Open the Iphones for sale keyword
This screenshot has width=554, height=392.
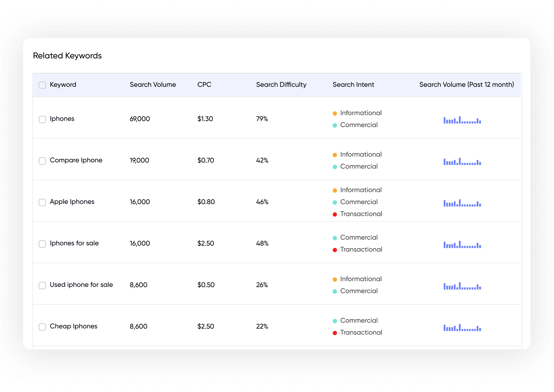click(x=74, y=243)
